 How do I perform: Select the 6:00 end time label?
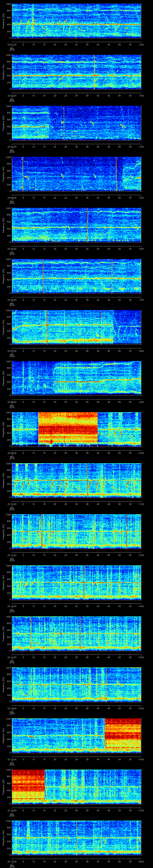click(141, 248)
